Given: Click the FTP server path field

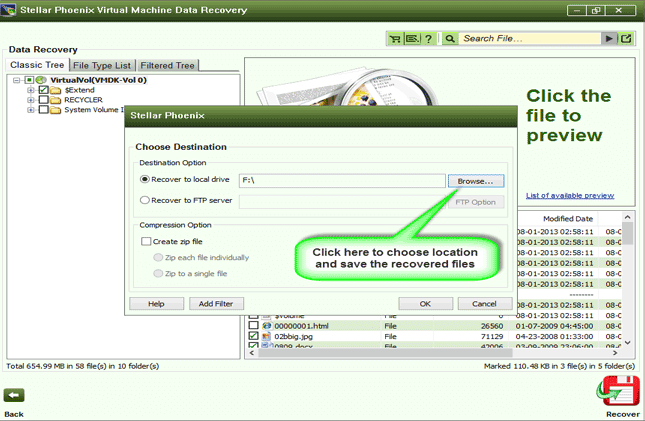Looking at the screenshot, I should (x=342, y=202).
